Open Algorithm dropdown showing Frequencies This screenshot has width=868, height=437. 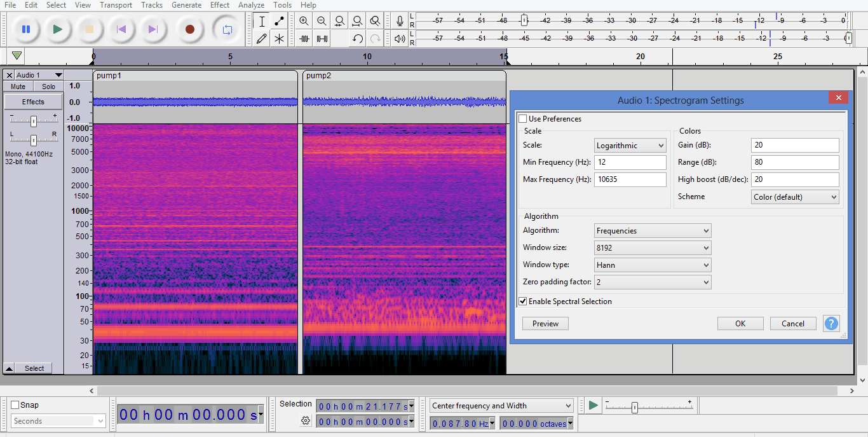(x=653, y=231)
